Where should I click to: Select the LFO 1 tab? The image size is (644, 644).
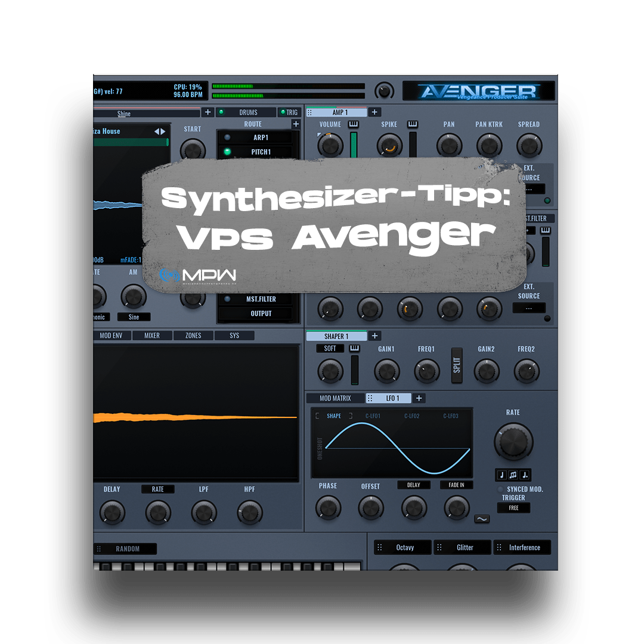(389, 398)
